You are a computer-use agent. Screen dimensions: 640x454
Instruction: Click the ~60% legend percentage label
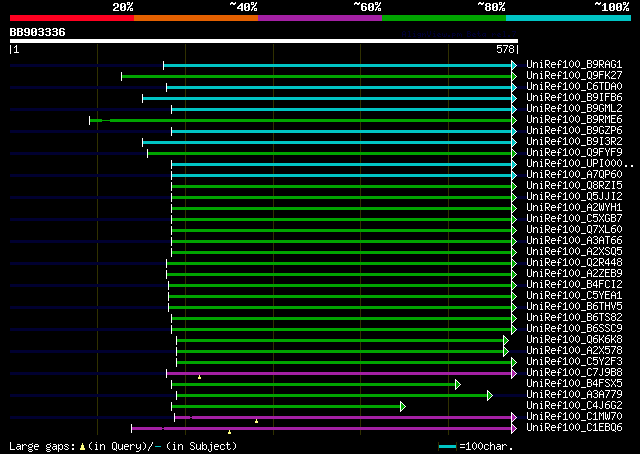pos(367,7)
